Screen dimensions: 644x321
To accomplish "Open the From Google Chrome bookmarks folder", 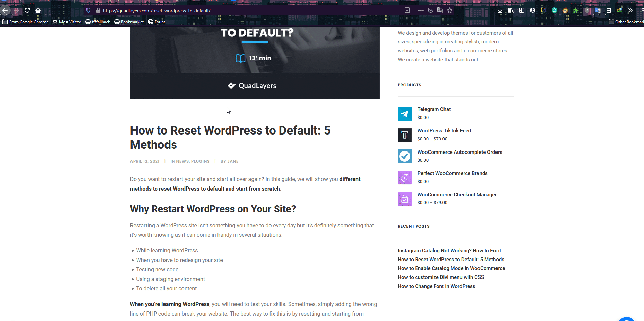I will point(25,22).
